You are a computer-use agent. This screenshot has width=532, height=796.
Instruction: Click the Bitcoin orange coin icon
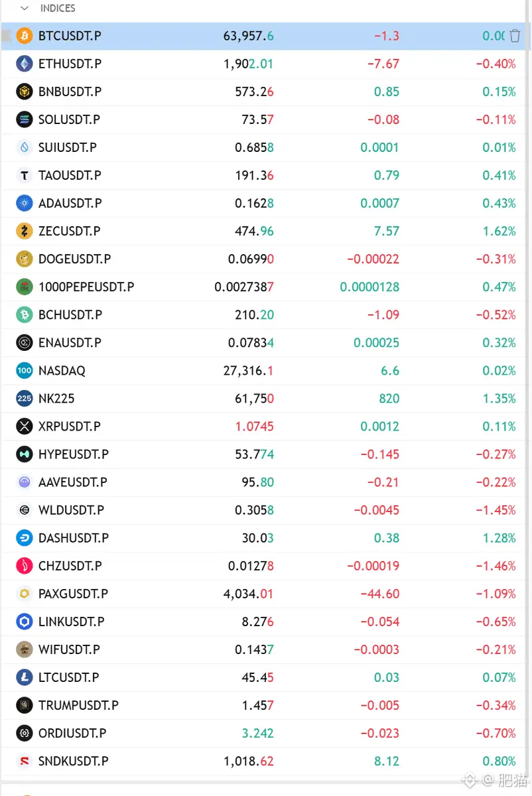click(25, 36)
